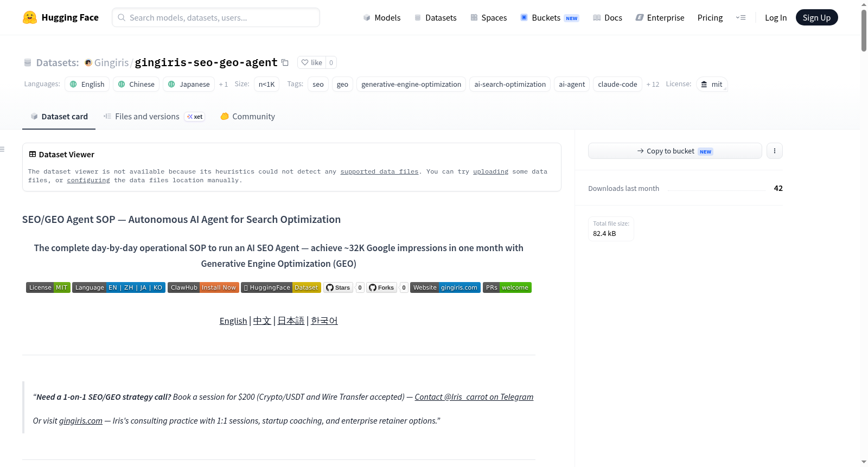Click the Copy to bucket button

tap(675, 151)
